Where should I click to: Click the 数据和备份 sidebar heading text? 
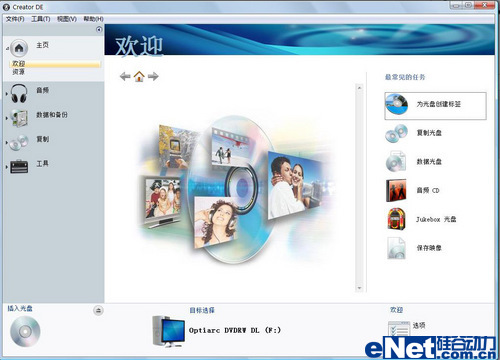(x=52, y=115)
